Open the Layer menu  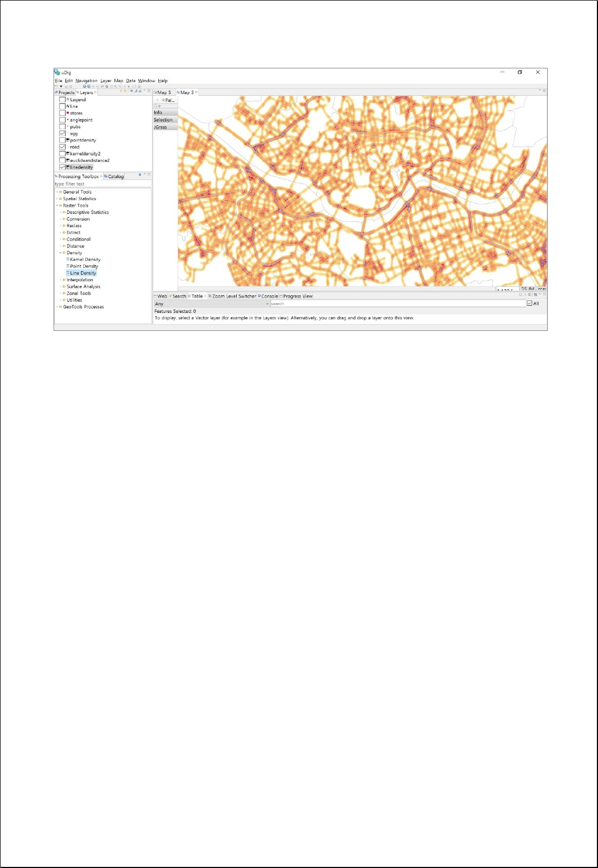106,80
